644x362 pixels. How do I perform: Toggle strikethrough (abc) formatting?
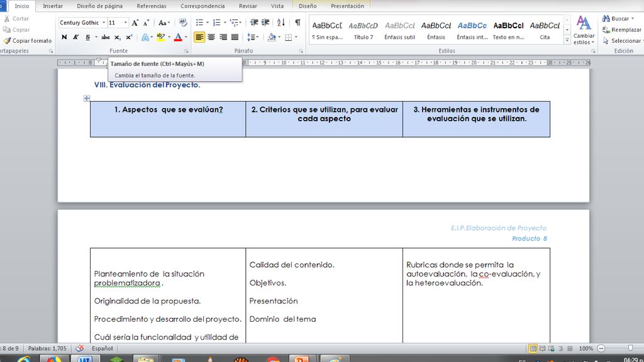(x=106, y=37)
